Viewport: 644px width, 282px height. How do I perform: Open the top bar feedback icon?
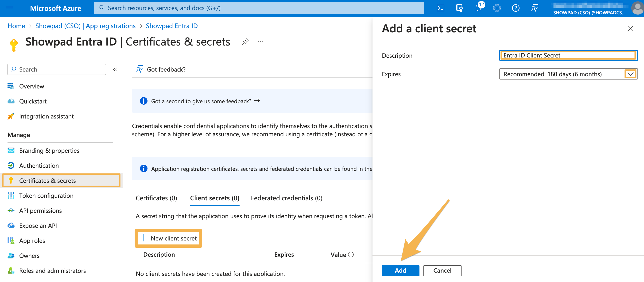tap(534, 8)
